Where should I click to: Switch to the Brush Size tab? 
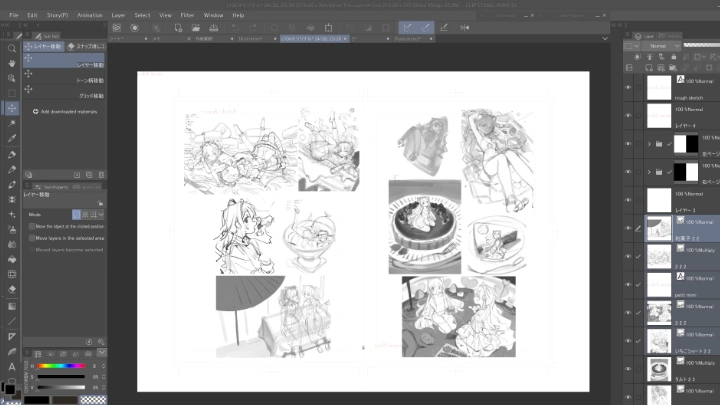(x=86, y=187)
